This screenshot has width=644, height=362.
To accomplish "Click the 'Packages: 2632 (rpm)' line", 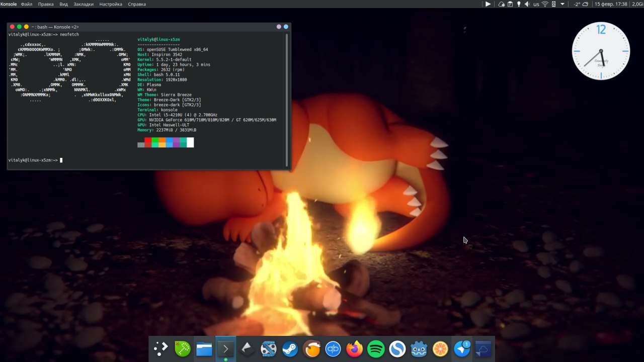I will 161,69.
